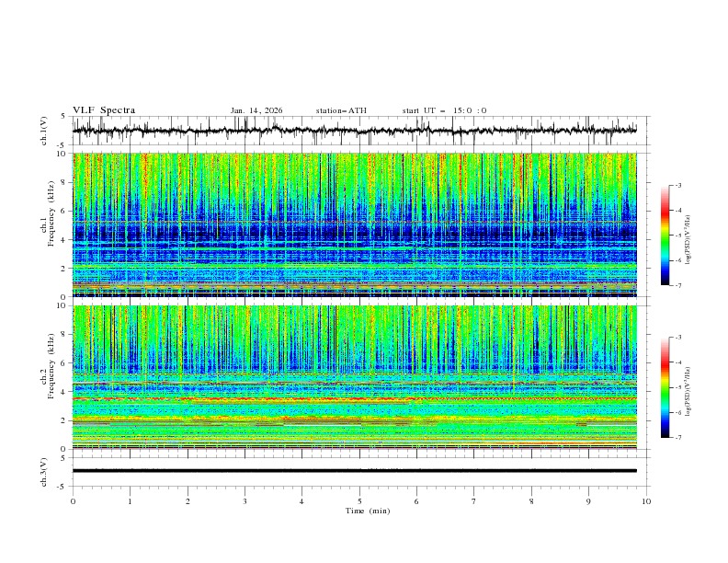Click the "VLF Spectra" plot title
Viewport: 728px width, 563px height.
click(104, 110)
